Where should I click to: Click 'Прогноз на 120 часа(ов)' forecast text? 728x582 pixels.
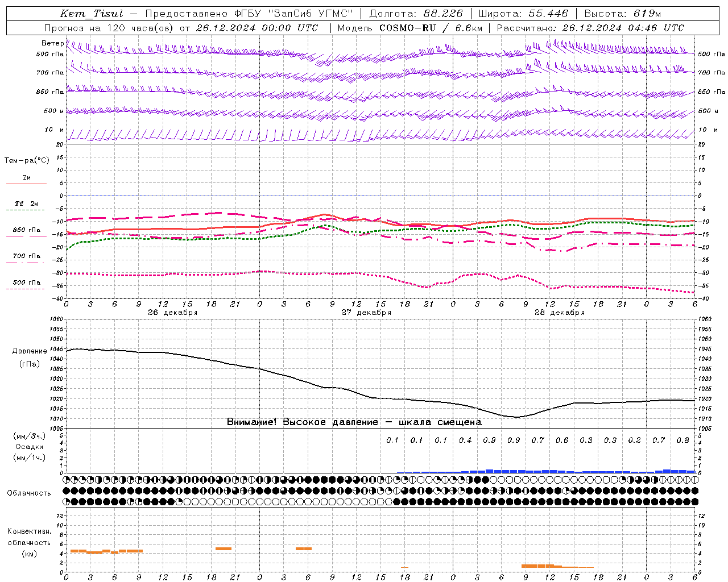109,28
